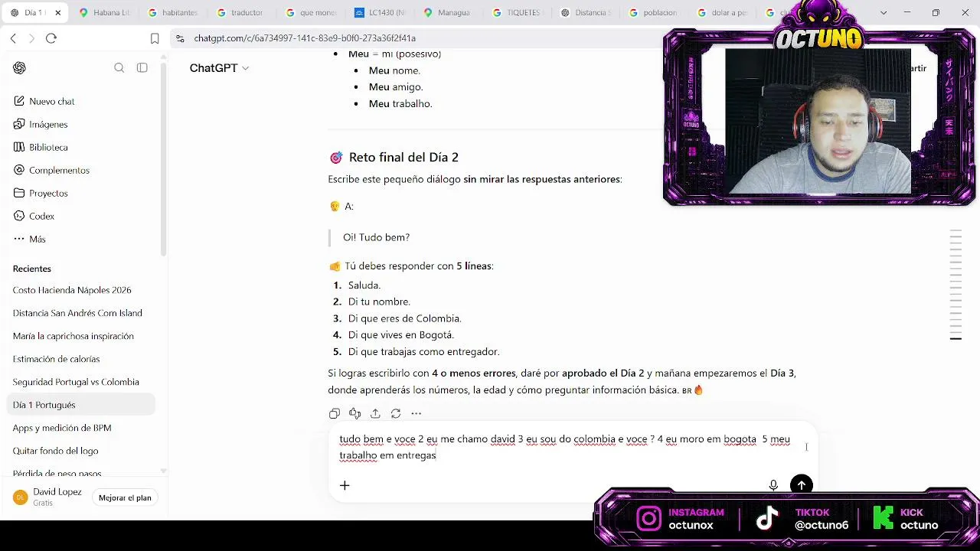
Task: Share the response with the share icon
Action: [375, 413]
